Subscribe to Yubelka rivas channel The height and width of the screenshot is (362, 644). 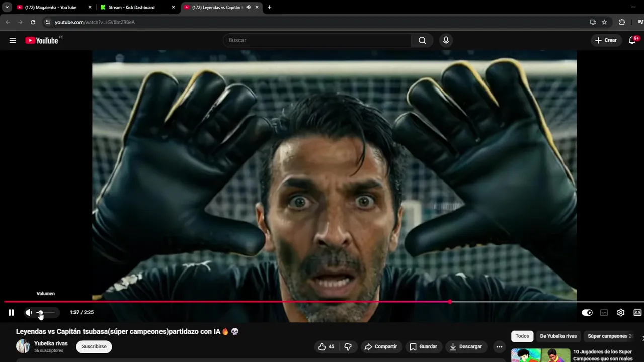(x=94, y=346)
